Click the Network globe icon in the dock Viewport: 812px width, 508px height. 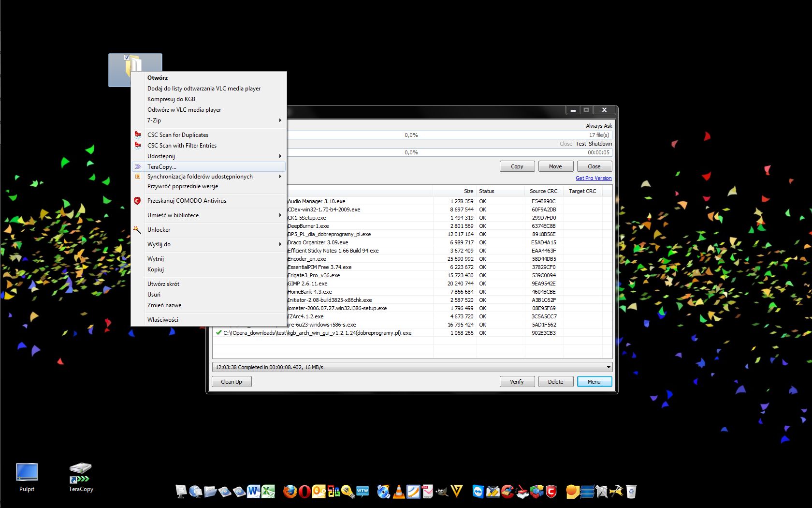(196, 492)
